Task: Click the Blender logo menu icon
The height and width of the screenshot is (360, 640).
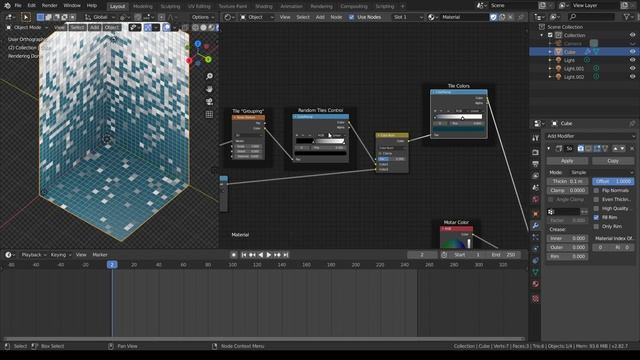Action: pos(7,6)
